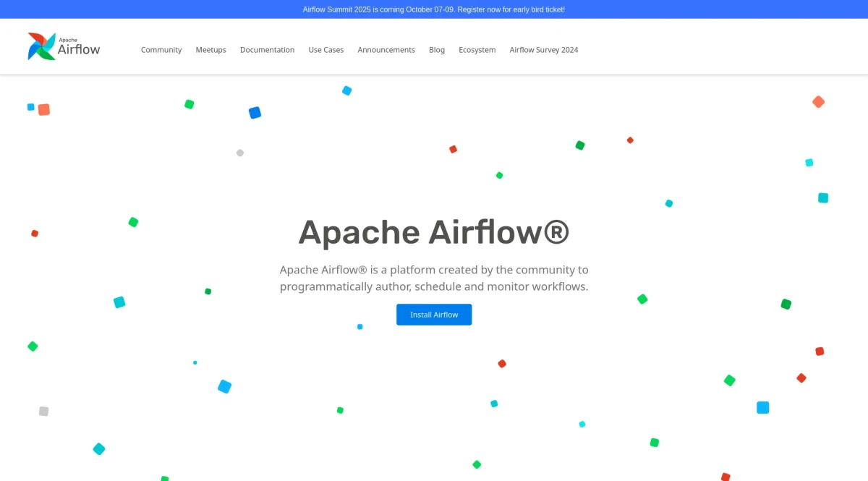Click the Apache Airflow wordmark text

[x=80, y=49]
